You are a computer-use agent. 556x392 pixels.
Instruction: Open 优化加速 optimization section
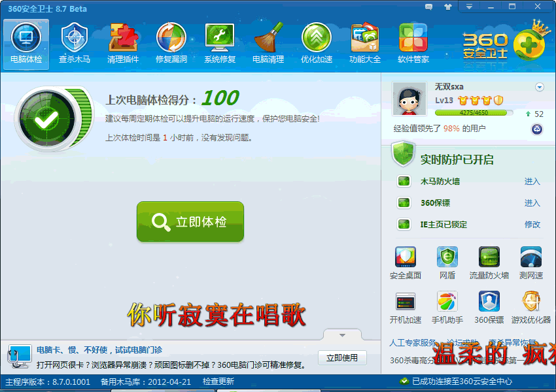317,44
